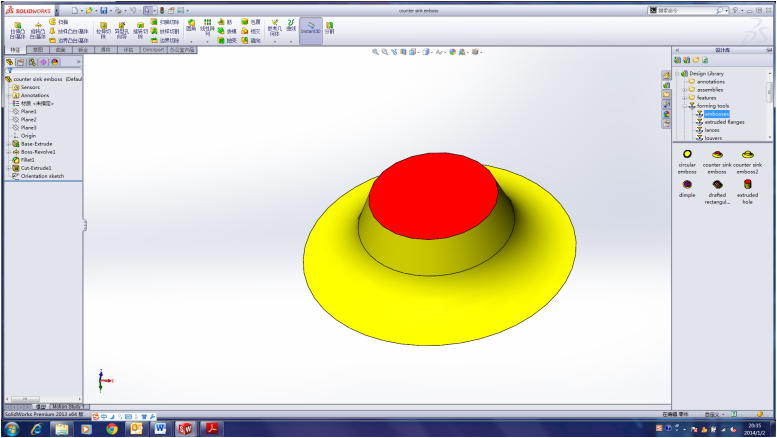
Task: Click Create New Folder icon in task pane
Action: (696, 60)
